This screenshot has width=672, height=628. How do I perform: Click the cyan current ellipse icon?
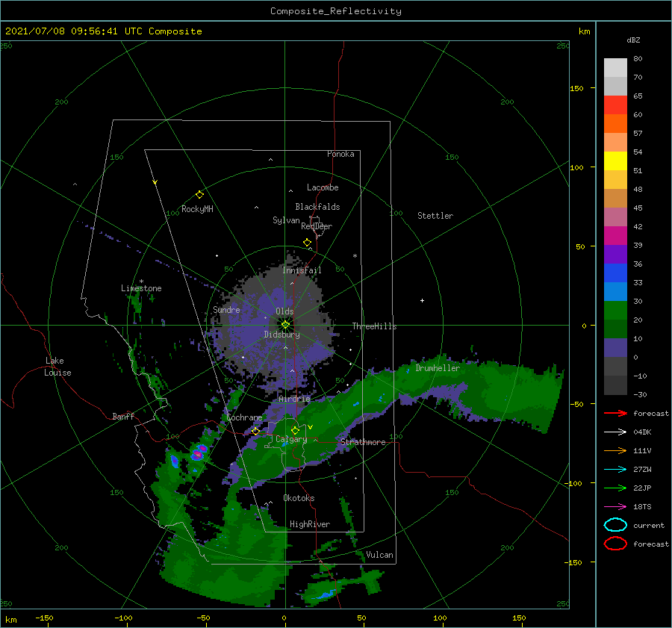coord(615,525)
